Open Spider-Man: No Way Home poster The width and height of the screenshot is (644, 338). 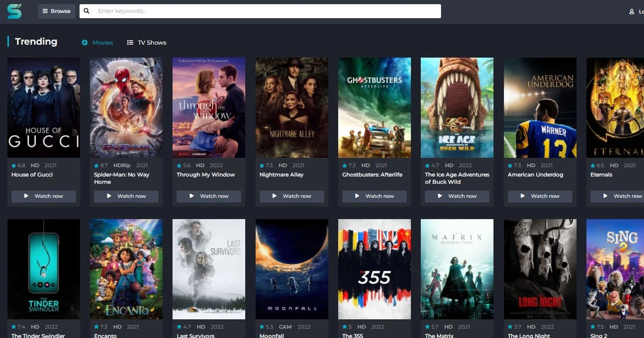[x=127, y=108]
